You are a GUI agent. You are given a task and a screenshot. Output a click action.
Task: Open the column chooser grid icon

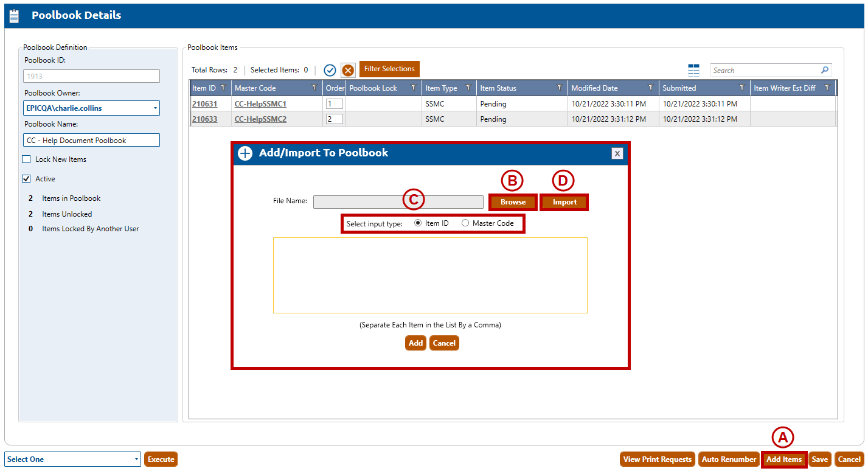[x=693, y=70]
